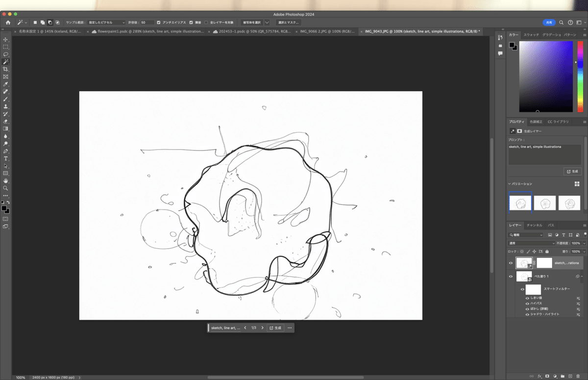Select the History Brush tool

6,114
